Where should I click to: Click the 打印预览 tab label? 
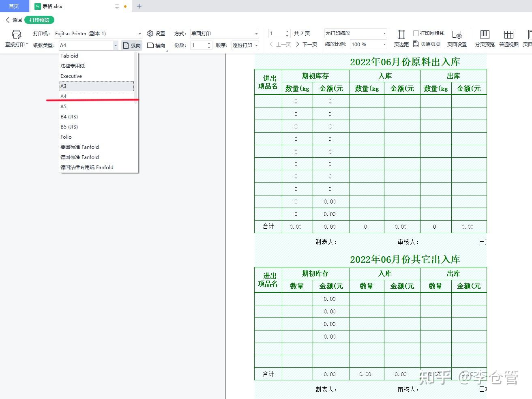[39, 19]
